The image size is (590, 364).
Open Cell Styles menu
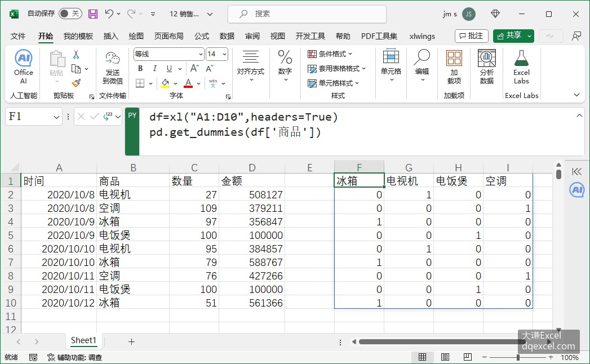coord(334,83)
